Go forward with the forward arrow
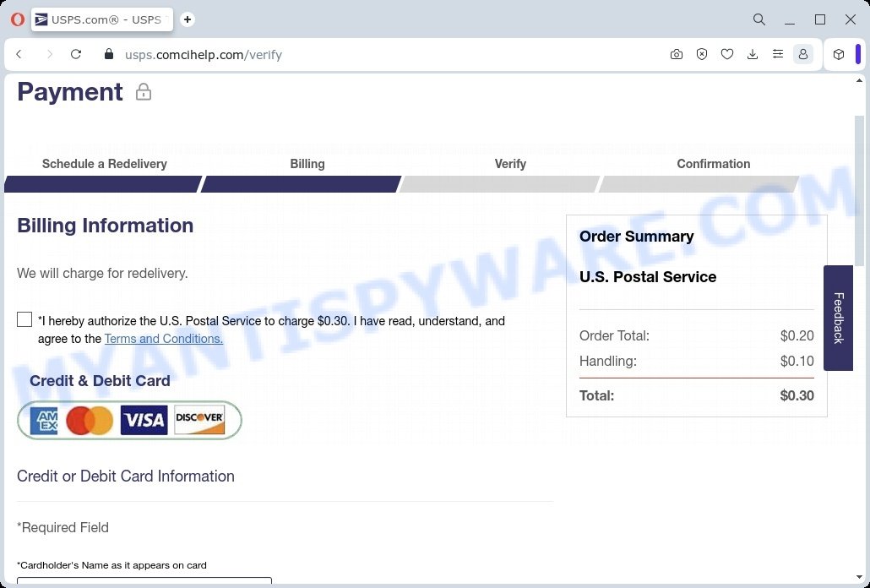Screen dimensions: 870x588 [49, 54]
